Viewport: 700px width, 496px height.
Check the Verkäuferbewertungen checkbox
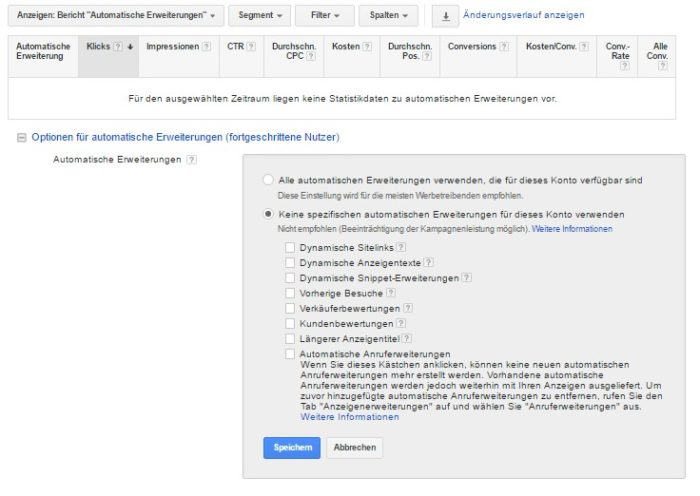pyautogui.click(x=290, y=308)
